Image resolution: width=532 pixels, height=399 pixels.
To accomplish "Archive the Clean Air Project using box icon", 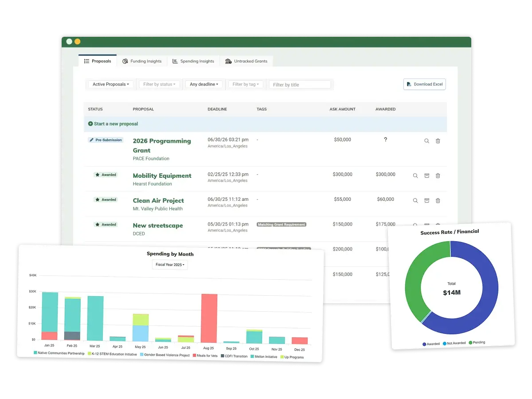I will 426,200.
